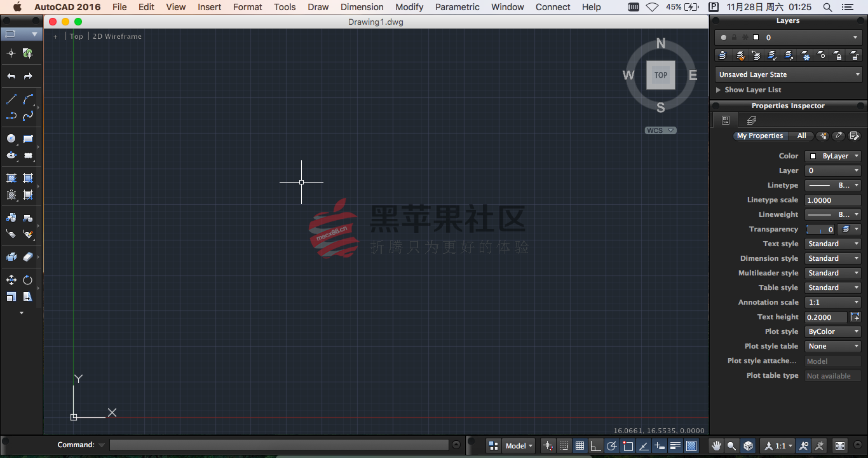Click the Pan hand icon

tap(717, 446)
